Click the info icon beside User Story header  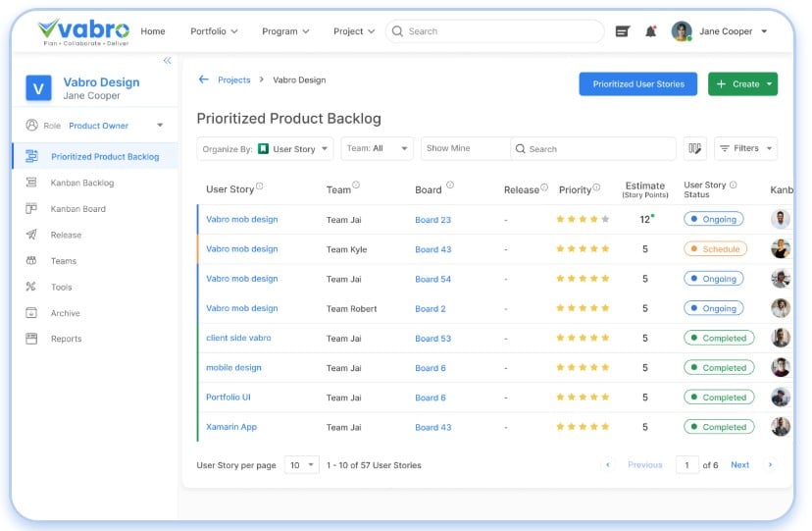[x=260, y=186]
